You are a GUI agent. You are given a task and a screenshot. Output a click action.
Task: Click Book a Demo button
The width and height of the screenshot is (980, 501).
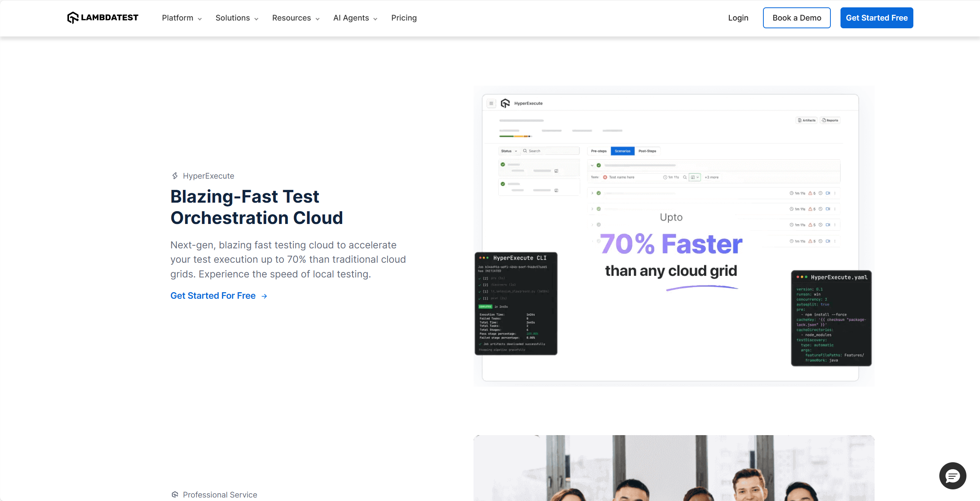click(797, 18)
